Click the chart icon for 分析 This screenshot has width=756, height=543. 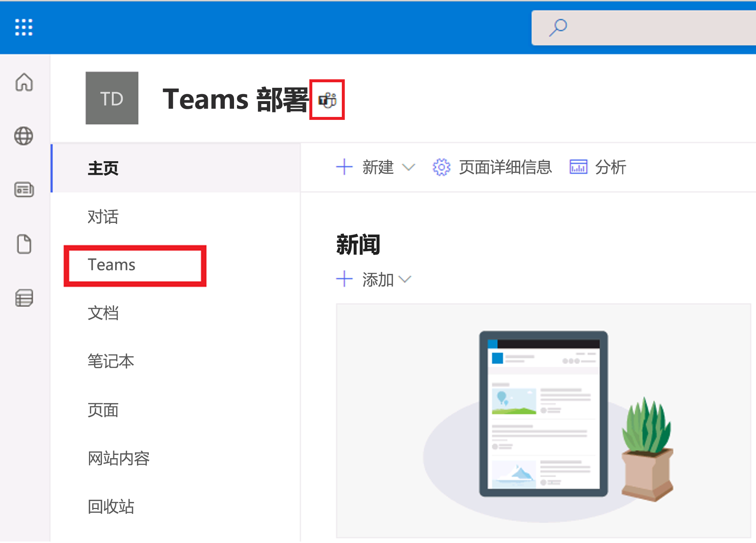click(578, 167)
